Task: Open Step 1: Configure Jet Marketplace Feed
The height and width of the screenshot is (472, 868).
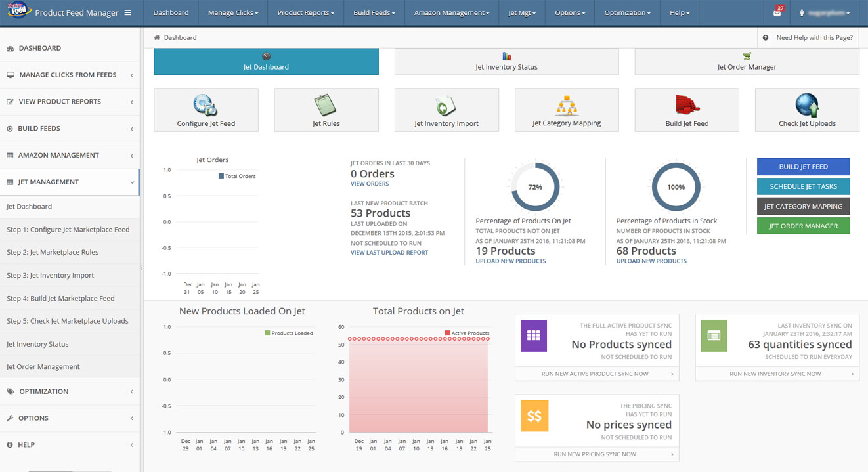Action: tap(70, 230)
